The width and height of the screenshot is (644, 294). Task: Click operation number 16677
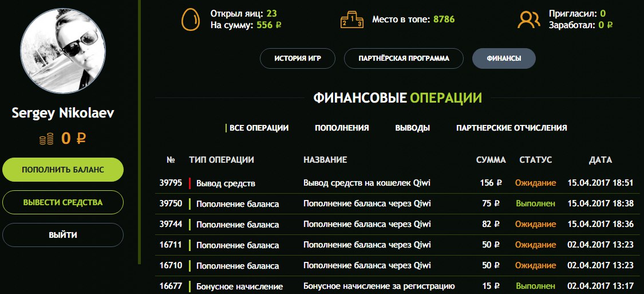pyautogui.click(x=171, y=286)
